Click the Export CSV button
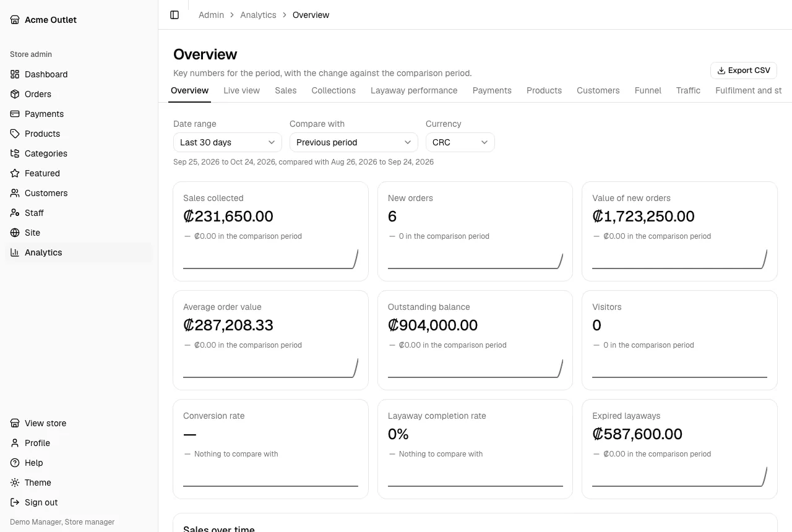The height and width of the screenshot is (532, 792). 744,71
